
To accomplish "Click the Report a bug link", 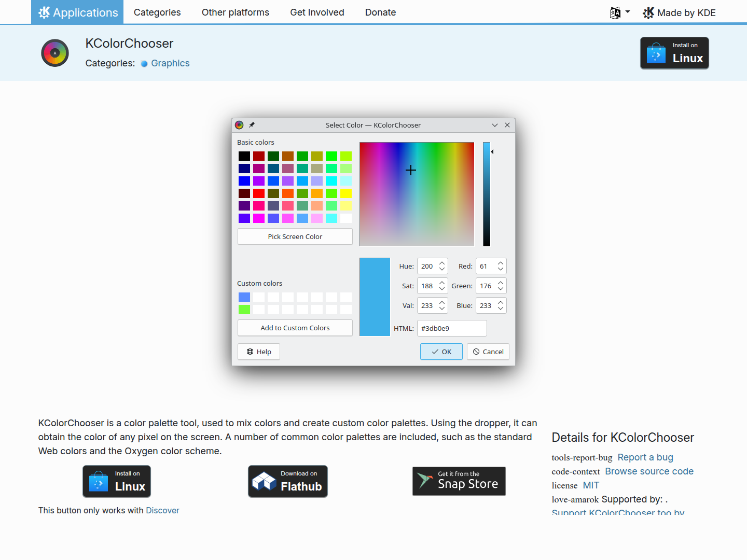I will point(645,457).
